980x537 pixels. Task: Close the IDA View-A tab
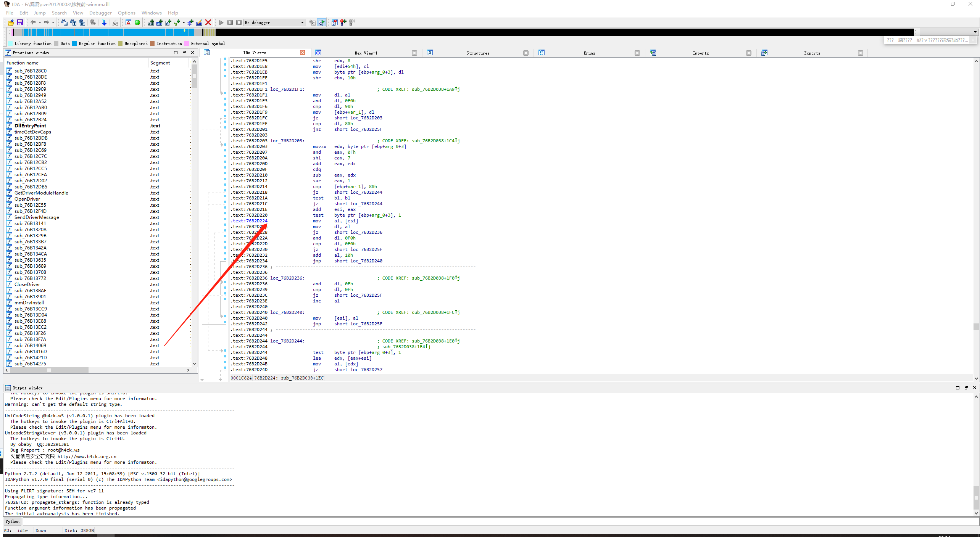click(x=303, y=53)
